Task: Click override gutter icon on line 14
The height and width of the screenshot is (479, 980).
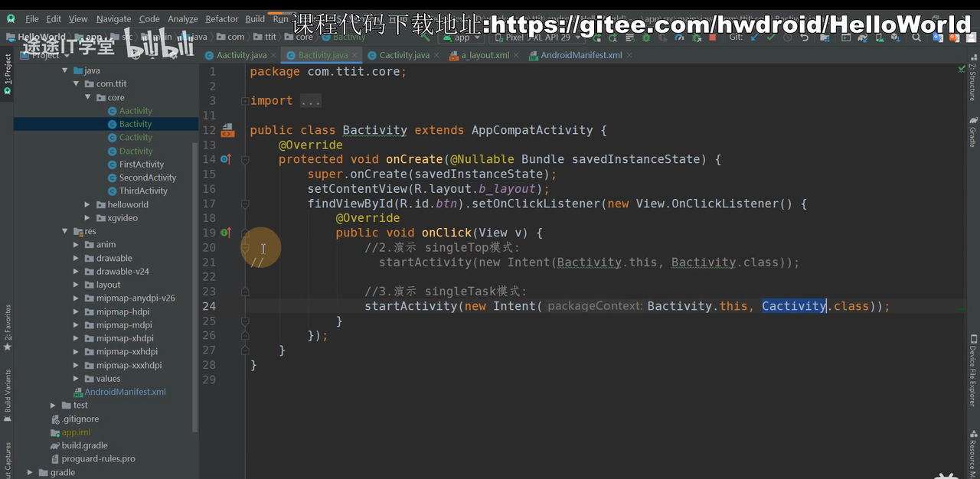Action: pyautogui.click(x=225, y=159)
